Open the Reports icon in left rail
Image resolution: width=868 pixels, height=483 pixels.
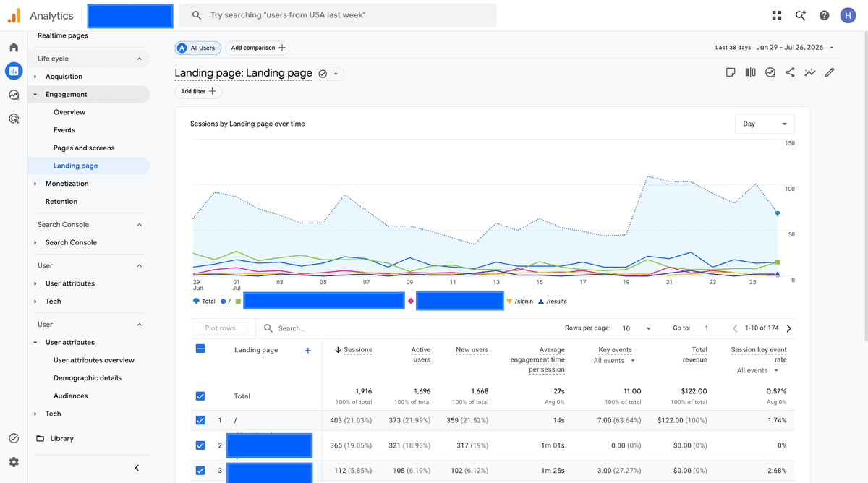14,71
